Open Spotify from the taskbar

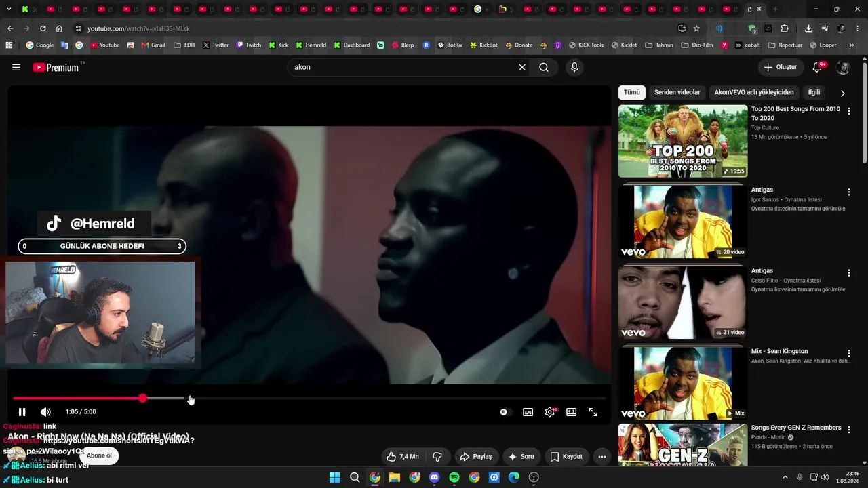pos(454,477)
